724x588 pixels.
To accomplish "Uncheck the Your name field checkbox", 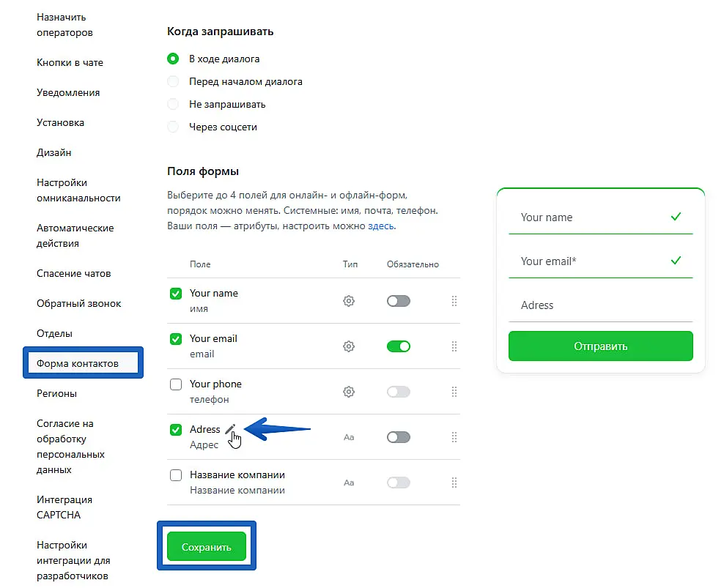I will 176,294.
